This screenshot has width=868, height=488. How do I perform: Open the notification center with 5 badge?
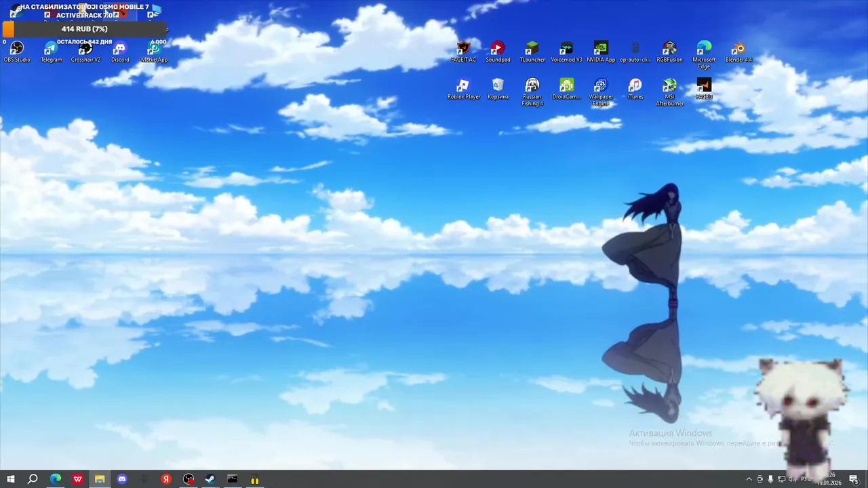tap(854, 479)
